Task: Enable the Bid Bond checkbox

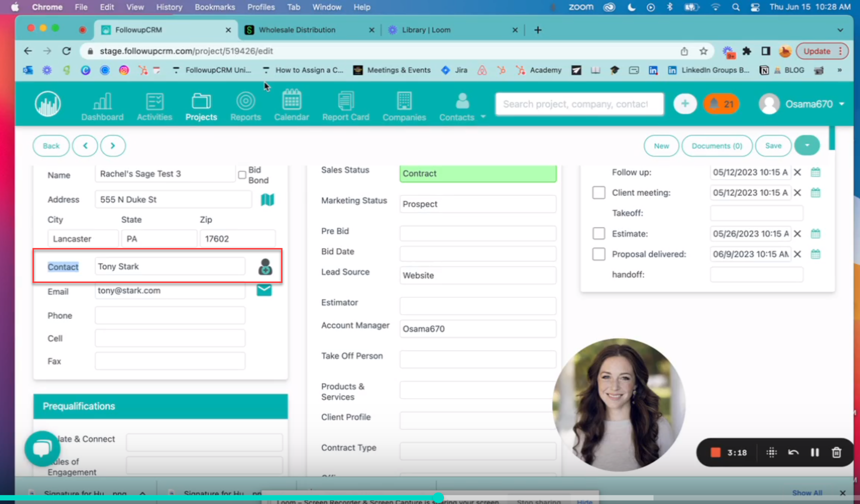Action: [x=242, y=174]
